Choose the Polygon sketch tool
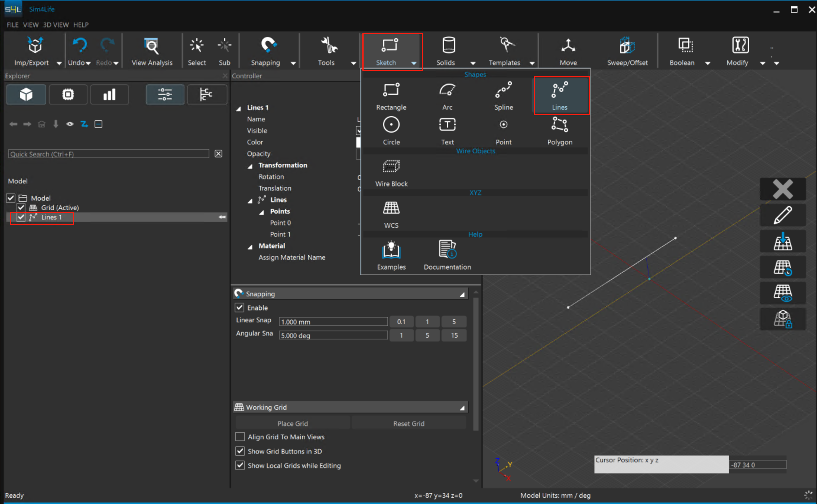The width and height of the screenshot is (817, 504). [x=559, y=131]
